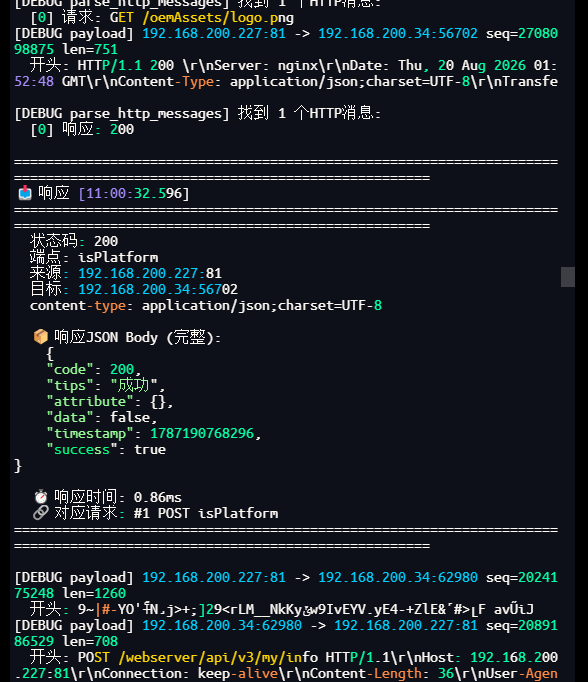Click the timestamp [11:00:32.596]
588x682 pixels.
pyautogui.click(x=134, y=194)
